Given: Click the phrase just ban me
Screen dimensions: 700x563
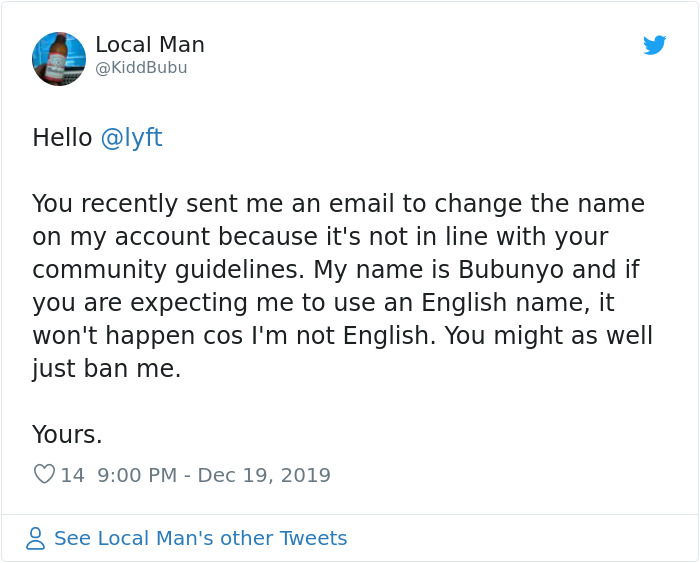Looking at the screenshot, I should [107, 369].
